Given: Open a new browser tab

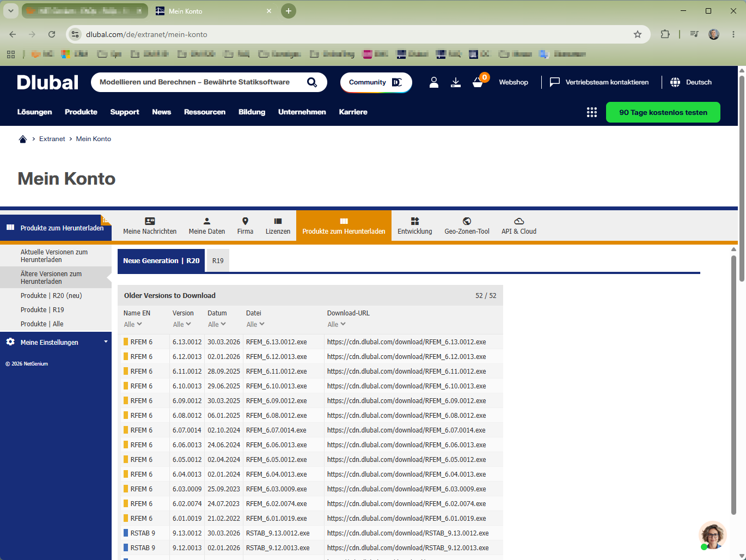Looking at the screenshot, I should click(289, 11).
